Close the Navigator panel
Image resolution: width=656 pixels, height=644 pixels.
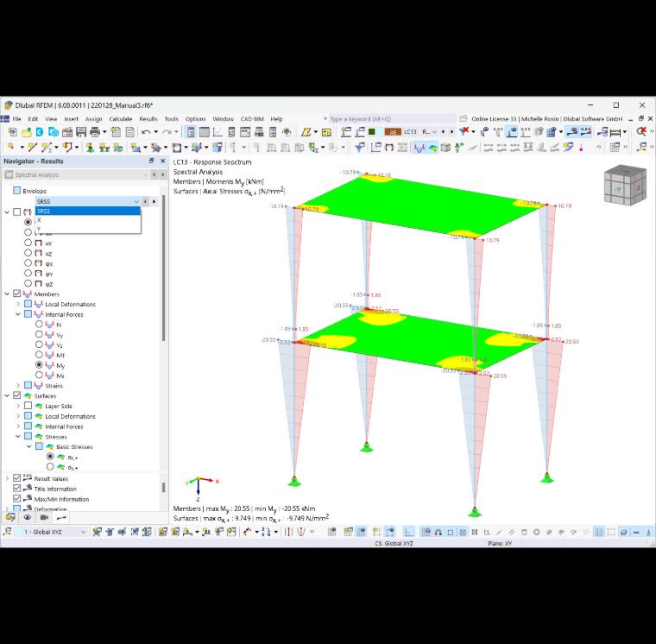click(x=163, y=161)
